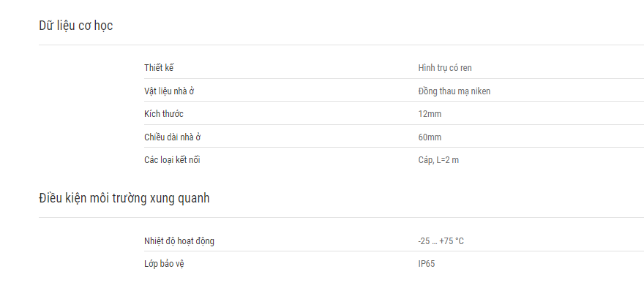Click the '-25 ... +75 °C' temperature value
The width and height of the screenshot is (644, 288).
point(441,240)
